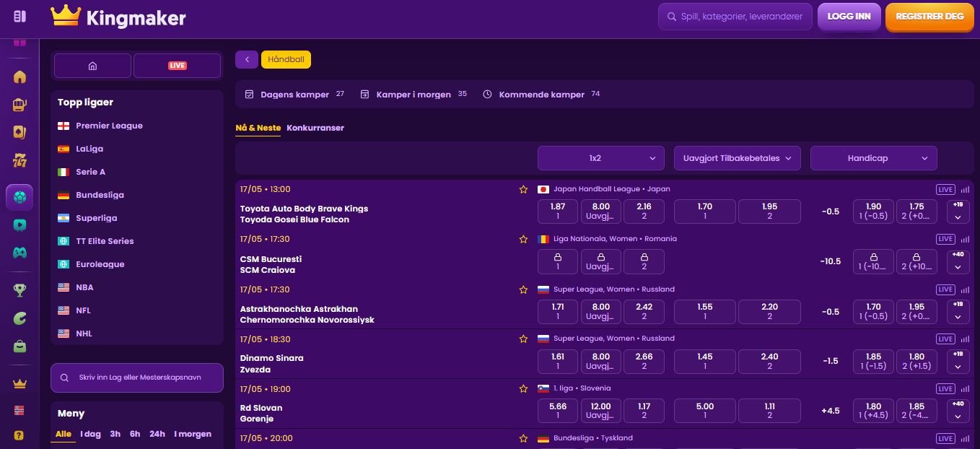This screenshot has width=980, height=449.
Task: Select the Nå & Neste tab
Action: 258,128
